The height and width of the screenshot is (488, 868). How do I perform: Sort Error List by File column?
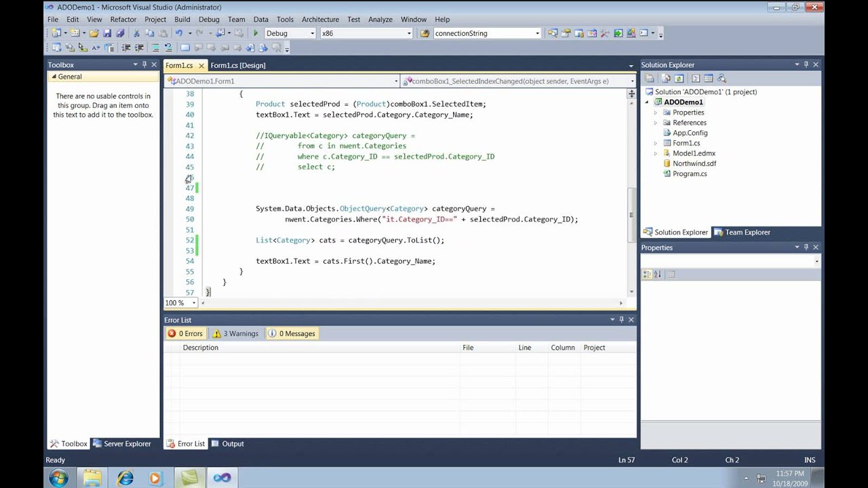click(x=488, y=348)
